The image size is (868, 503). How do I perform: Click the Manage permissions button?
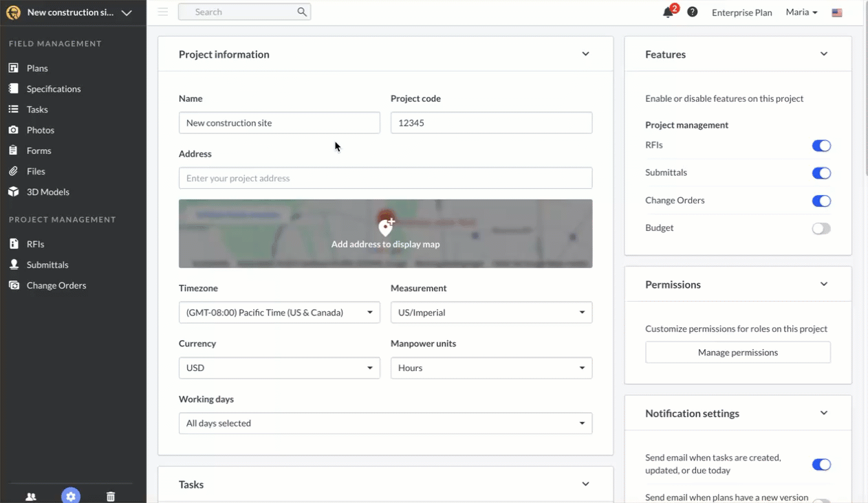737,353
